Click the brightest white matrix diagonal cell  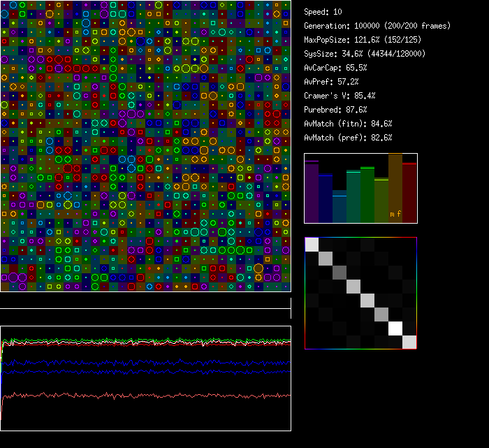pos(395,328)
